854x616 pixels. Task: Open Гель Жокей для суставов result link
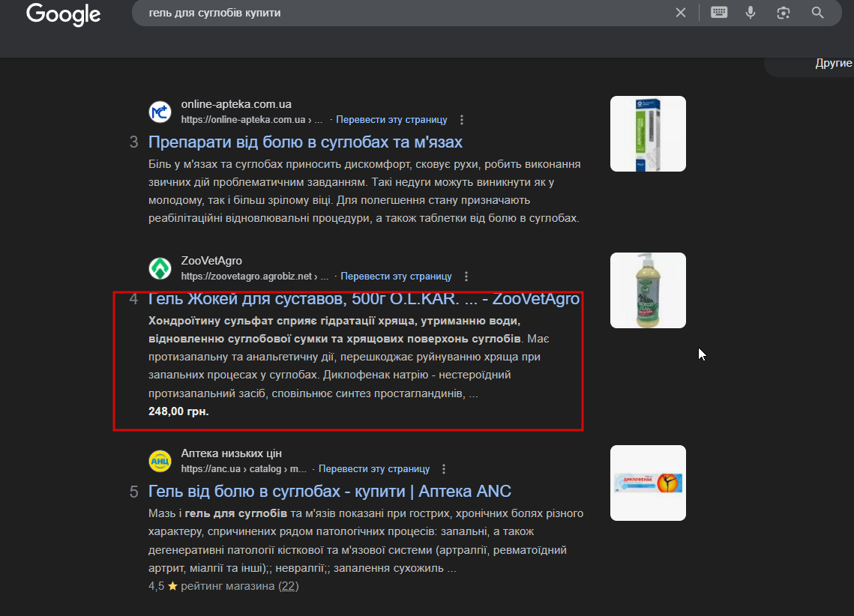coord(364,299)
